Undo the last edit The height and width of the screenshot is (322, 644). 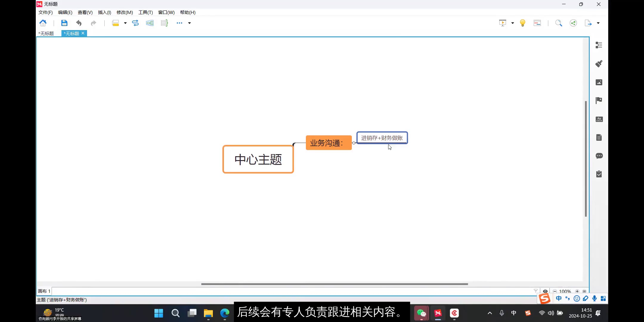[x=78, y=23]
